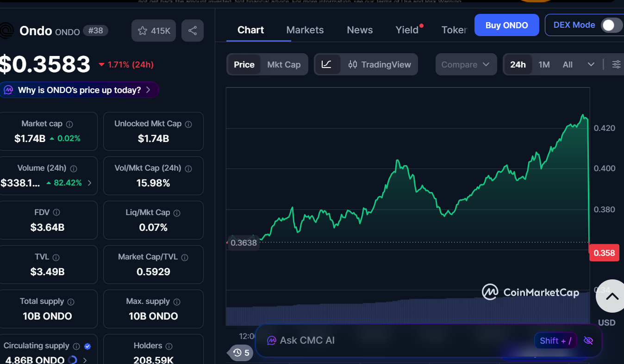Viewport: 624px width, 364px height.
Task: Open Why is ONDO's price up today
Action: pos(79,90)
